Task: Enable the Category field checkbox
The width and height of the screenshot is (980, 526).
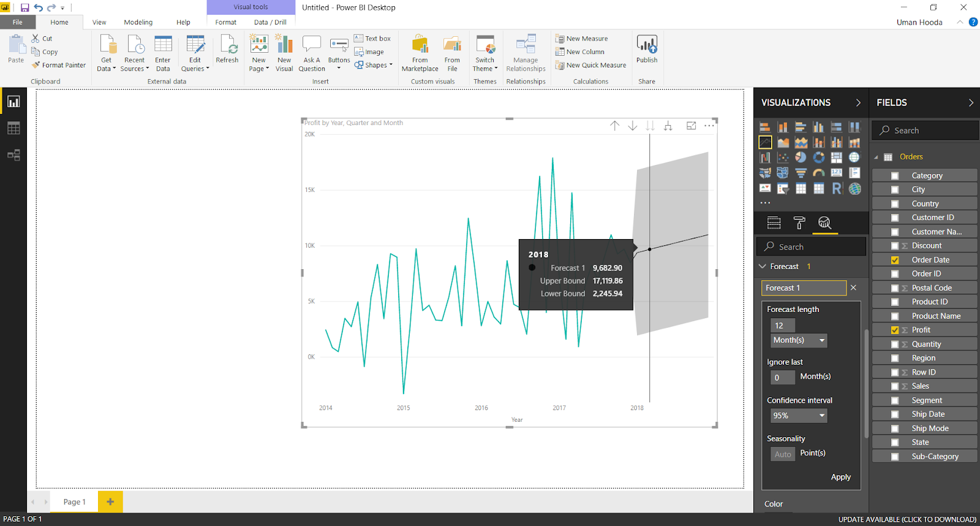Action: click(x=895, y=176)
